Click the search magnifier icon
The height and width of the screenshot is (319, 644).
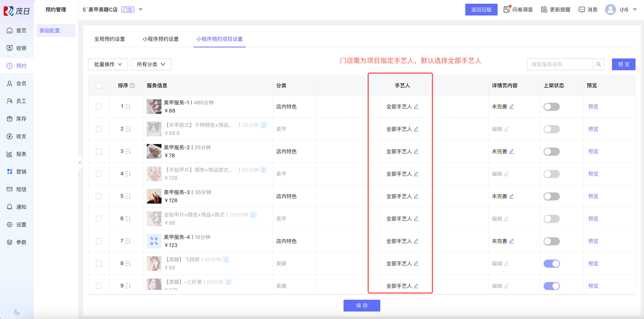point(599,64)
